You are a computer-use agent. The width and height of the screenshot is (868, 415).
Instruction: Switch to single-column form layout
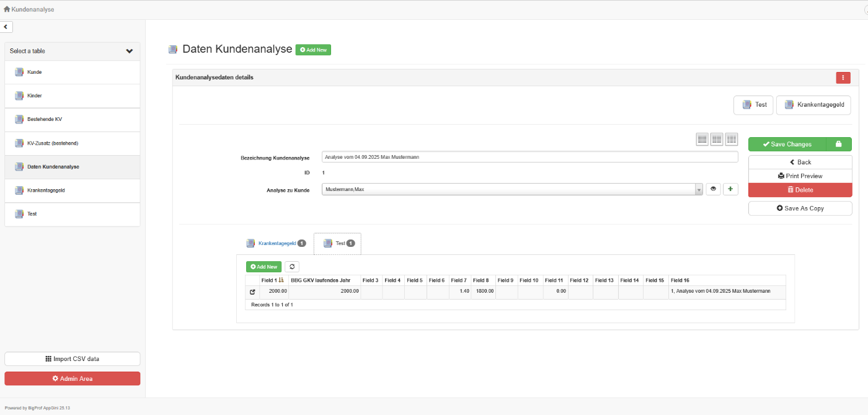pyautogui.click(x=702, y=140)
